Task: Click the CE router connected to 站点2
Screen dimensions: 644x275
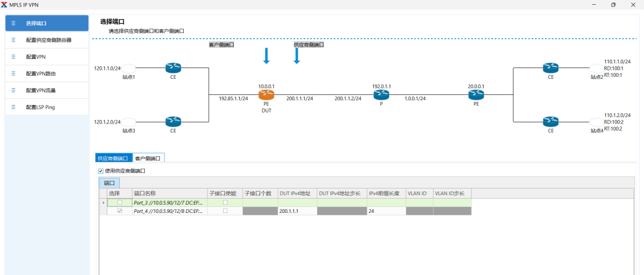Action: tap(550, 68)
